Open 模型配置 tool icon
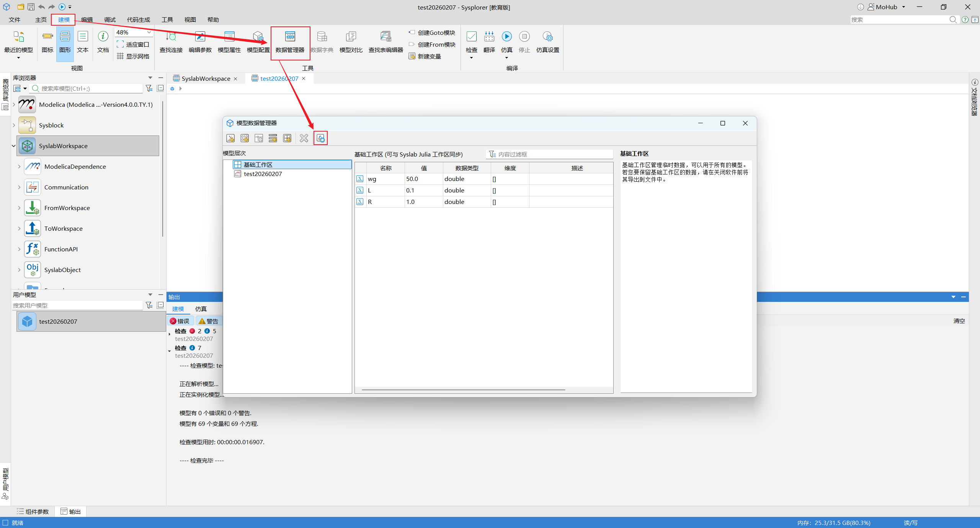The width and height of the screenshot is (980, 528). coord(258,42)
